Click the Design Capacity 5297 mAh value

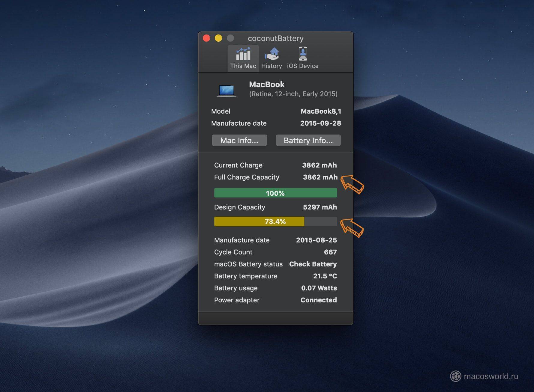coord(320,207)
